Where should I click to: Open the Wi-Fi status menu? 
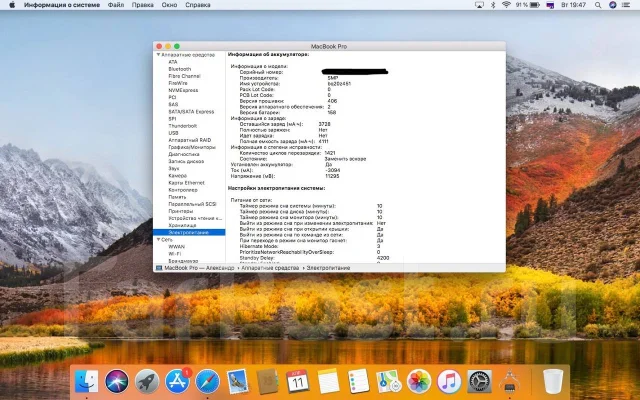click(506, 5)
